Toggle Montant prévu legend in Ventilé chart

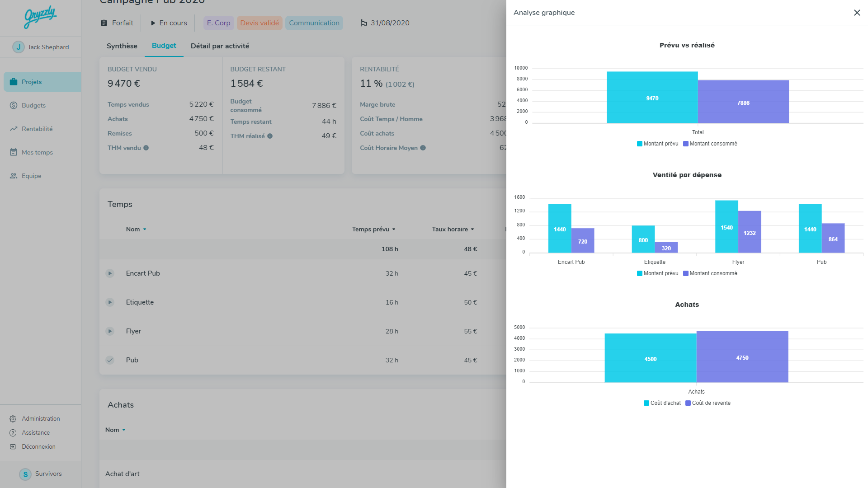click(657, 273)
